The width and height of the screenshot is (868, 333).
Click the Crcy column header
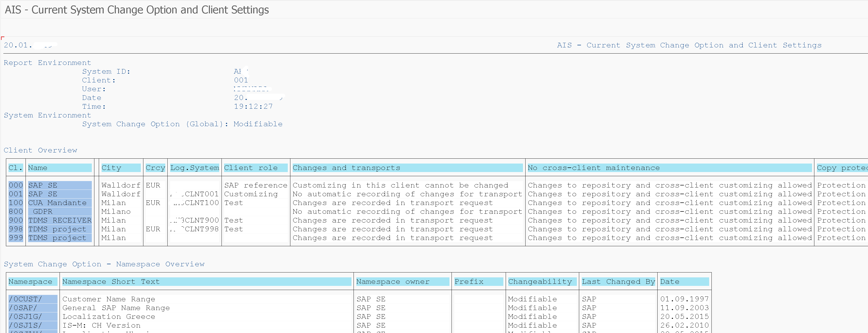(155, 168)
